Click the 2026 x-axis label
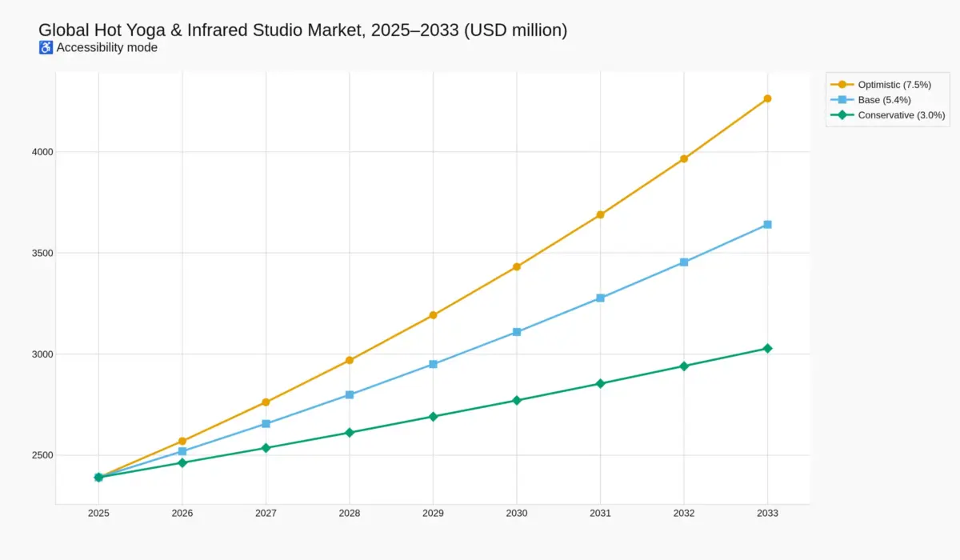960x560 pixels. tap(182, 514)
